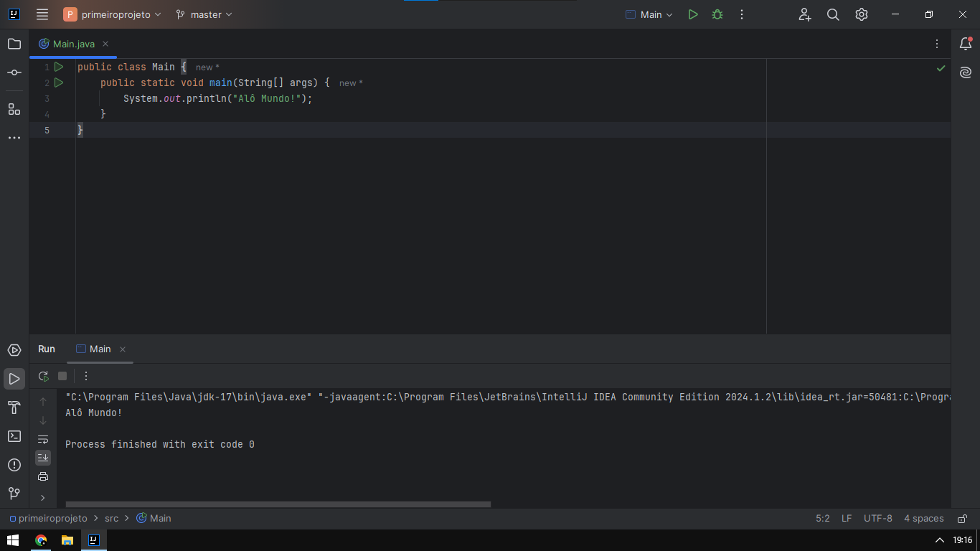The image size is (980, 551).
Task: Close Main tab in Run panel
Action: pyautogui.click(x=123, y=349)
